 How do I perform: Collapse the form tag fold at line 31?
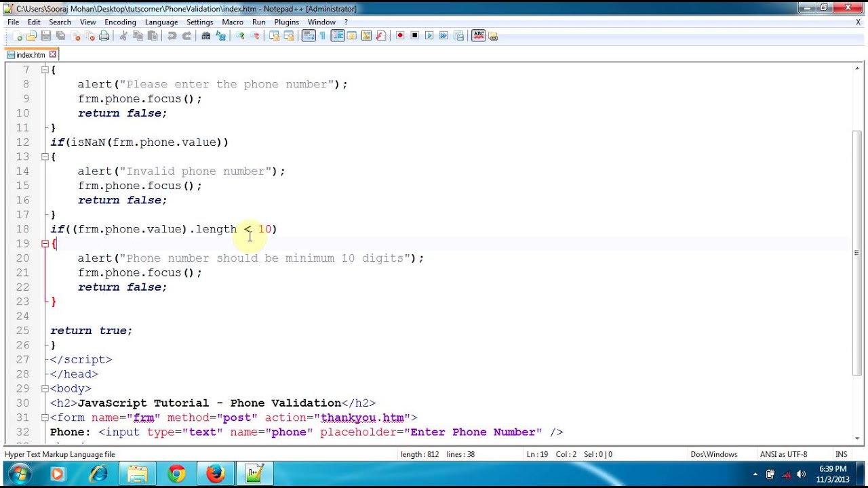tap(45, 418)
